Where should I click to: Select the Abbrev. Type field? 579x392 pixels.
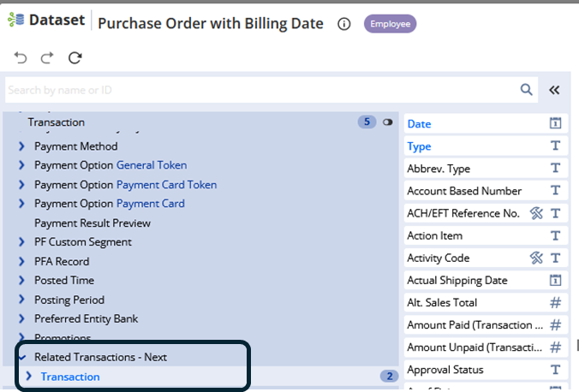tap(486, 169)
